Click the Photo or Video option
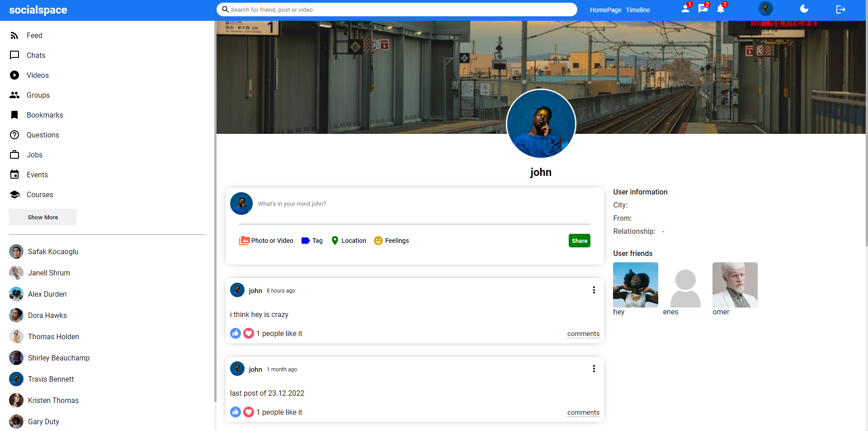The image size is (868, 431). [x=266, y=241]
